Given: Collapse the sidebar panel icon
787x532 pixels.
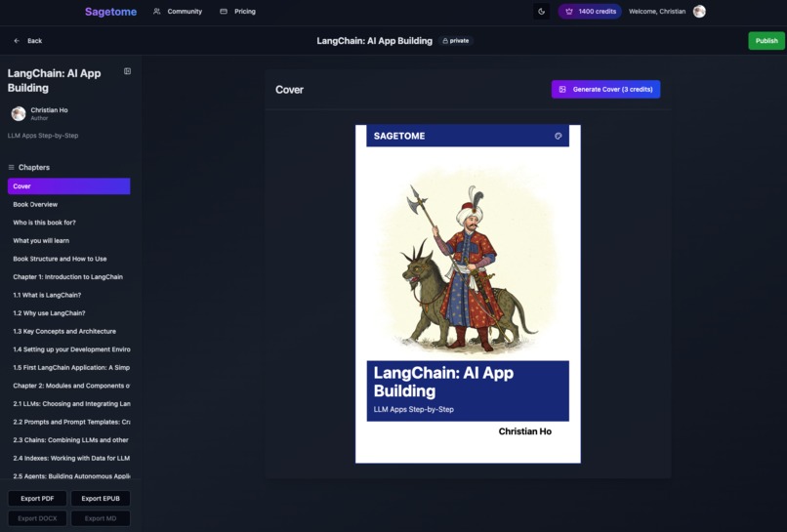Looking at the screenshot, I should pyautogui.click(x=128, y=71).
